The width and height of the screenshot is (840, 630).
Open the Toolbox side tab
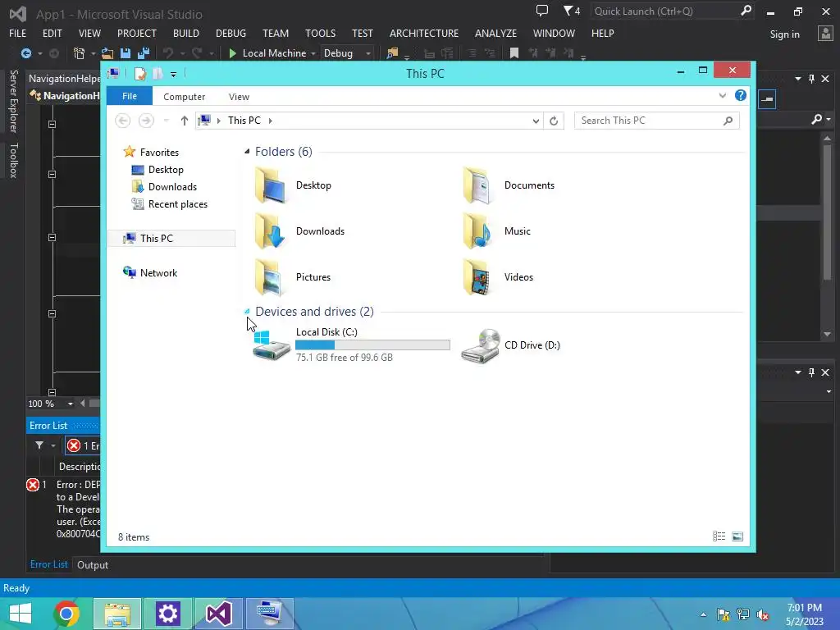(x=13, y=160)
